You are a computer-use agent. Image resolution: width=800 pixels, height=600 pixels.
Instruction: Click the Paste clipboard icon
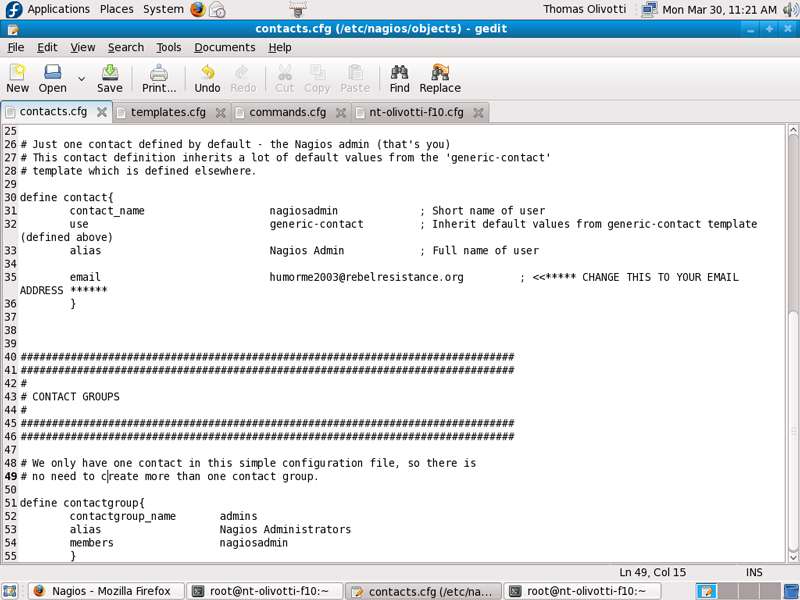[355, 79]
